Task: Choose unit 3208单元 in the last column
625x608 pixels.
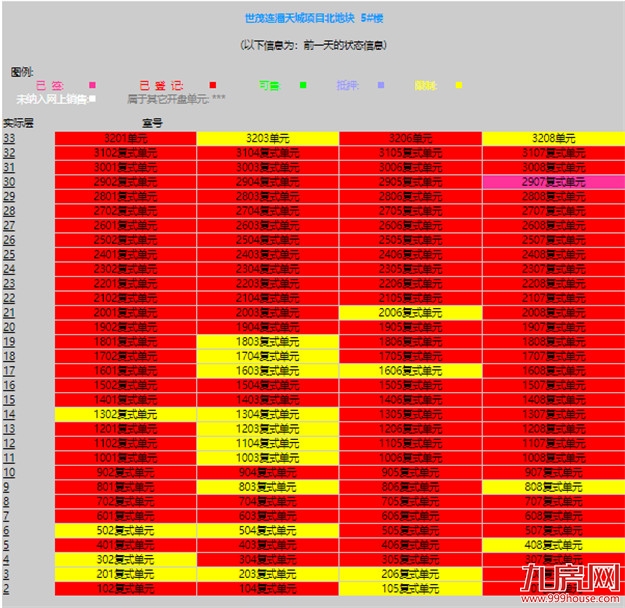Action: [553, 138]
